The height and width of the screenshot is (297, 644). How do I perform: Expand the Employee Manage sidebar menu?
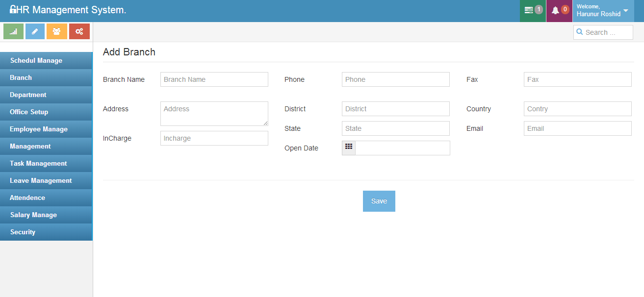(x=39, y=129)
